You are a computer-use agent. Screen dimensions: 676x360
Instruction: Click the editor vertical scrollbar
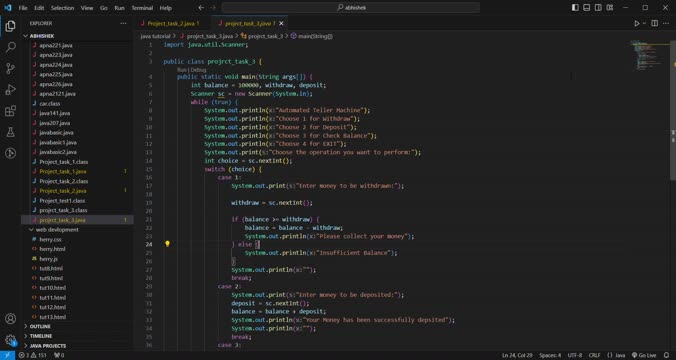pyautogui.click(x=673, y=110)
